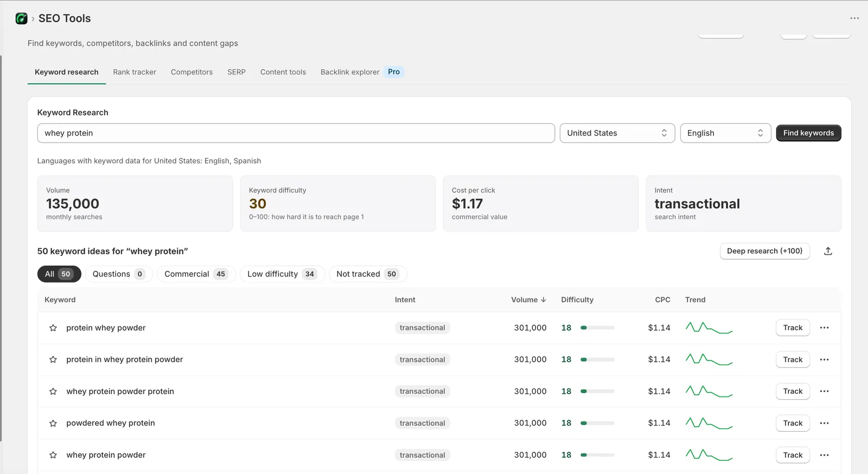Switch to the Rank tracker tab
The image size is (868, 474).
(x=135, y=72)
